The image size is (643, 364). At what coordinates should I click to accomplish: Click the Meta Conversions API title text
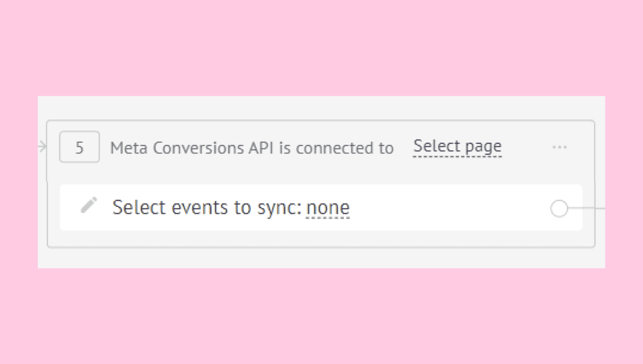[x=252, y=148]
